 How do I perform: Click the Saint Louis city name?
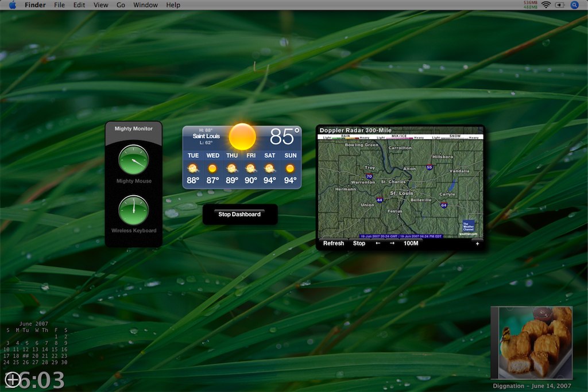206,136
